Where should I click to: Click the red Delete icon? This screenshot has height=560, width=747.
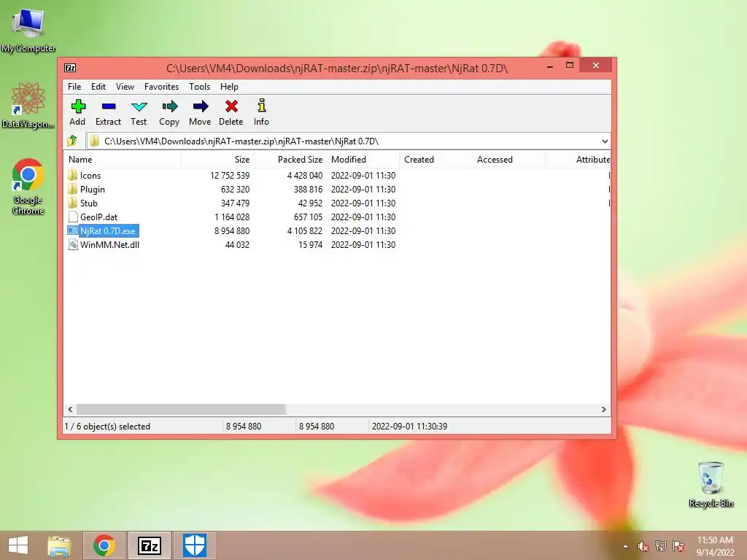tap(231, 106)
